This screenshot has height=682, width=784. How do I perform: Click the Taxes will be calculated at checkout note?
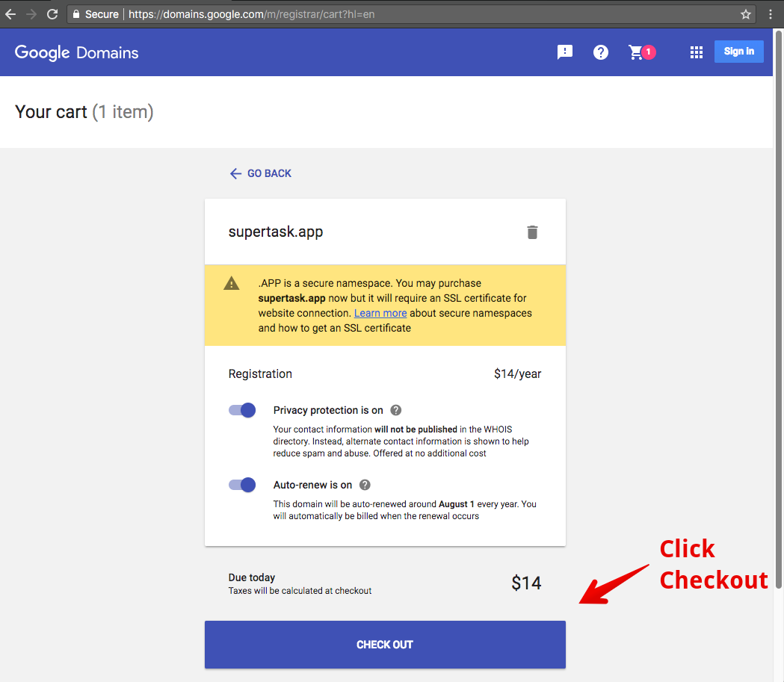[300, 591]
